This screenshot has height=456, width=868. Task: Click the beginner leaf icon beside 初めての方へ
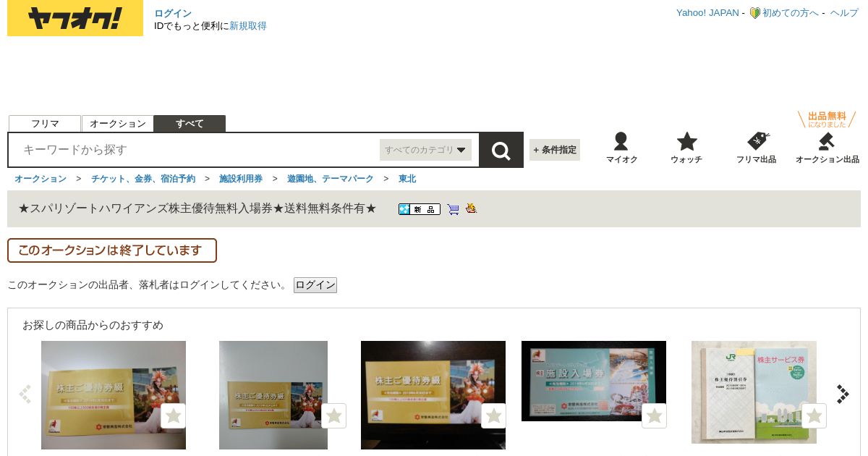point(754,13)
